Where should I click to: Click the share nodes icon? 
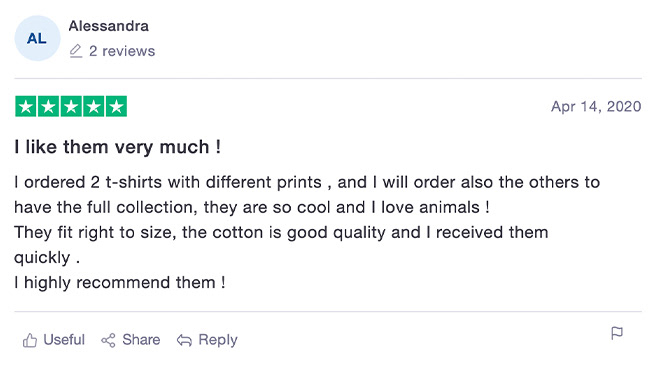108,340
